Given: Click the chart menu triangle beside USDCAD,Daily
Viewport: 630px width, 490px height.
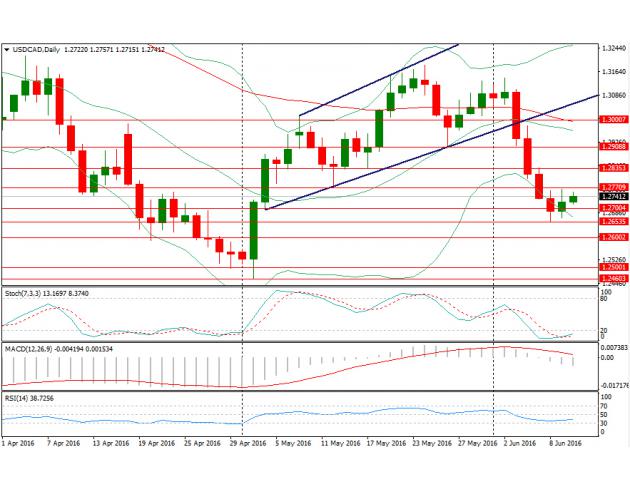Looking at the screenshot, I should [7, 49].
